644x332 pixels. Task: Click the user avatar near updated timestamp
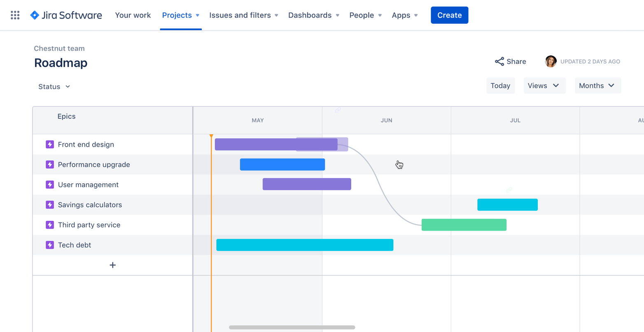(x=550, y=61)
